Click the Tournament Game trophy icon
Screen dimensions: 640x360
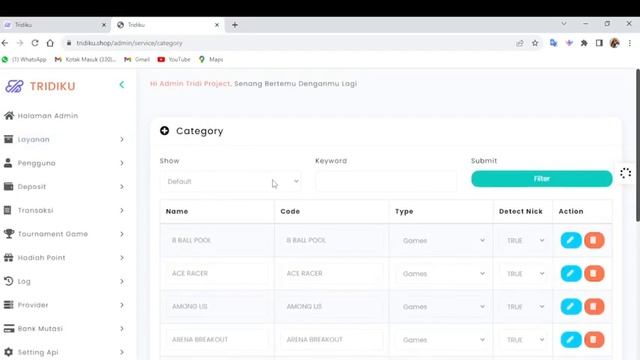[9, 234]
